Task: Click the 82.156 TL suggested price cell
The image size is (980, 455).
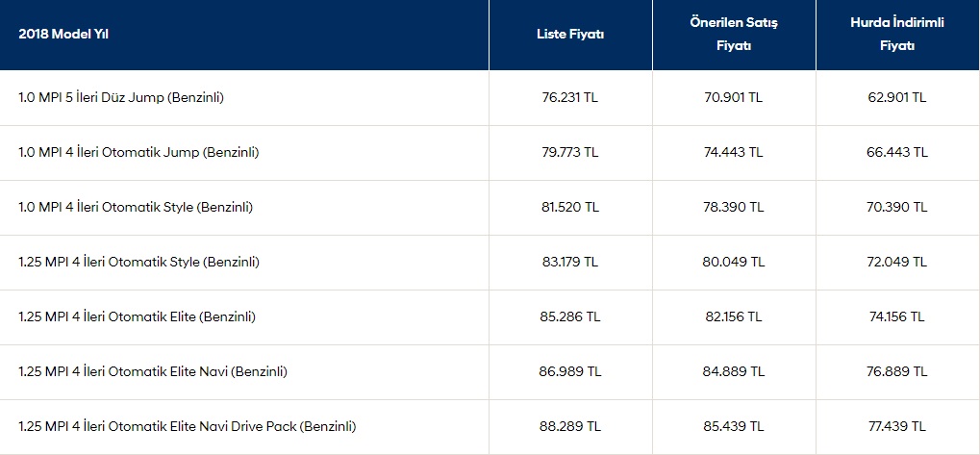Action: pos(734,316)
